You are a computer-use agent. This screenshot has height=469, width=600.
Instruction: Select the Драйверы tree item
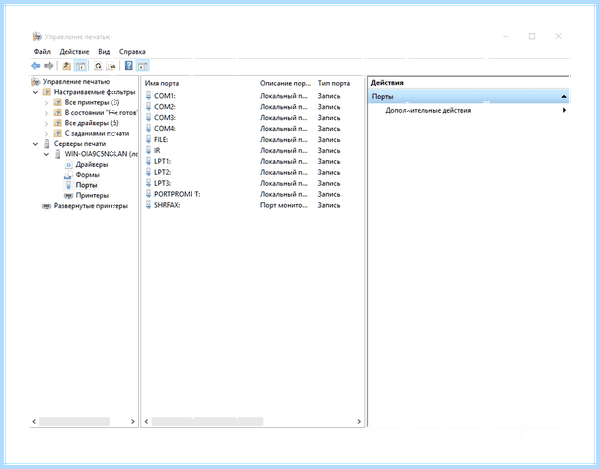tap(92, 164)
